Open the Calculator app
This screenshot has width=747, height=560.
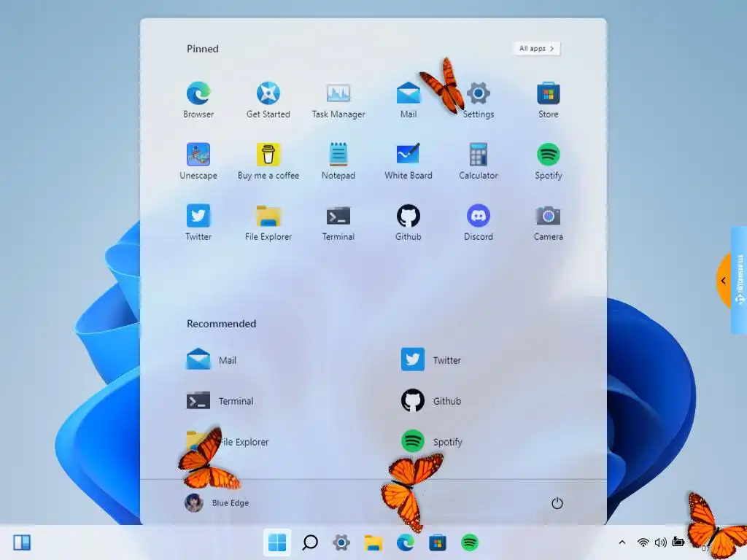[x=479, y=161]
